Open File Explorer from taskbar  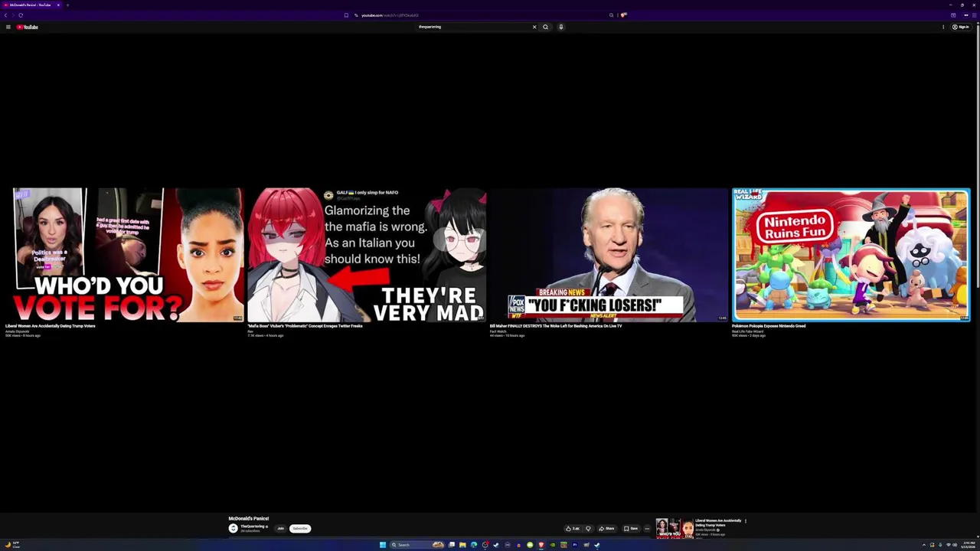462,545
